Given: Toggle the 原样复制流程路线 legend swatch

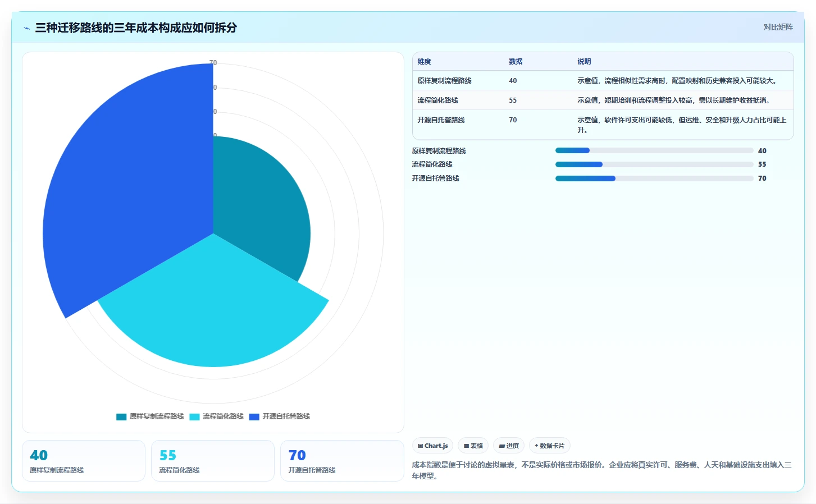Looking at the screenshot, I should (x=121, y=416).
